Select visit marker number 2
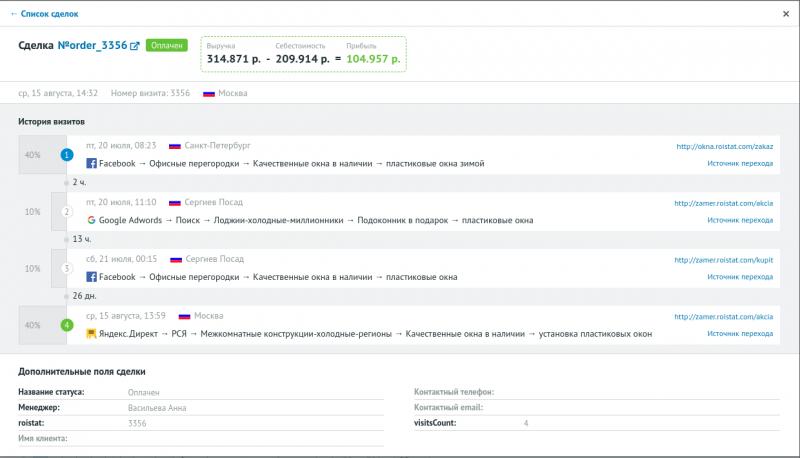Image resolution: width=800 pixels, height=458 pixels. click(x=67, y=212)
